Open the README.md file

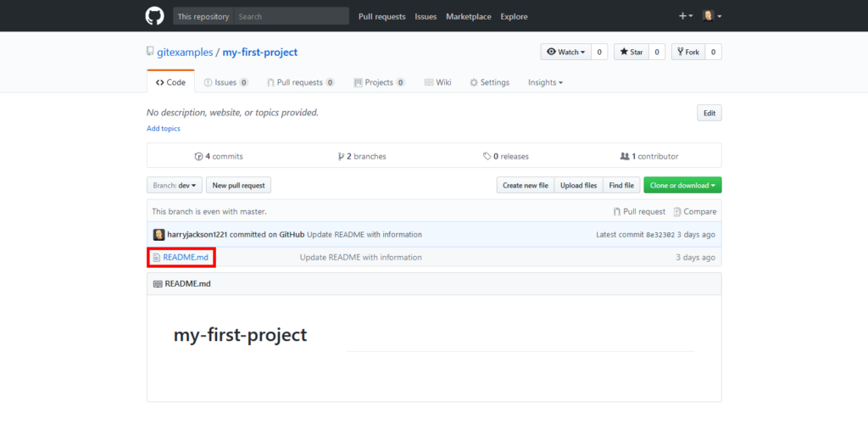(x=185, y=257)
